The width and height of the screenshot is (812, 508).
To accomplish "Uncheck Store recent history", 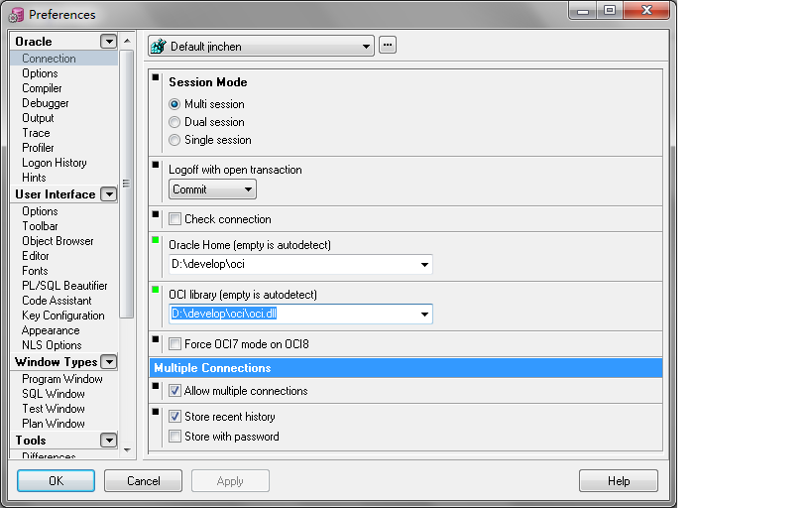I will pyautogui.click(x=175, y=417).
